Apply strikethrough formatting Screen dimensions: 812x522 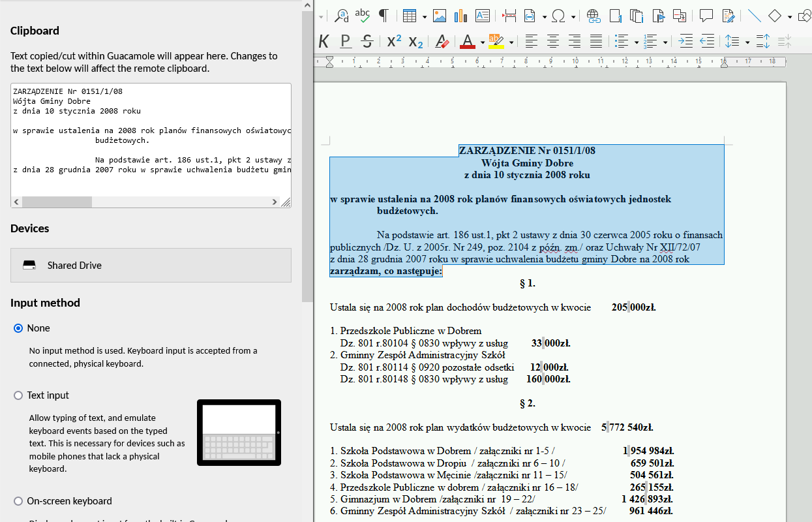(367, 42)
